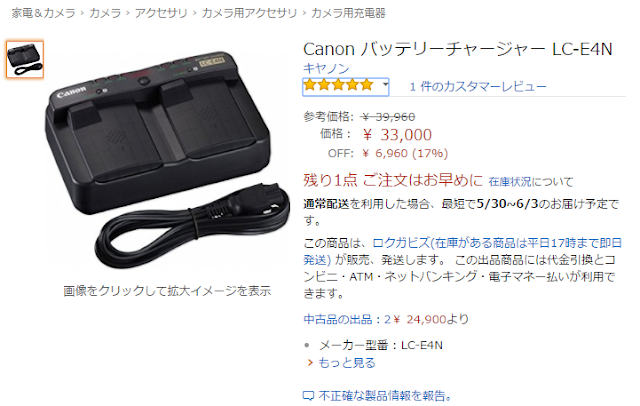Click the product title LC-E4N
Screen dimensions: 640x406
(x=458, y=49)
